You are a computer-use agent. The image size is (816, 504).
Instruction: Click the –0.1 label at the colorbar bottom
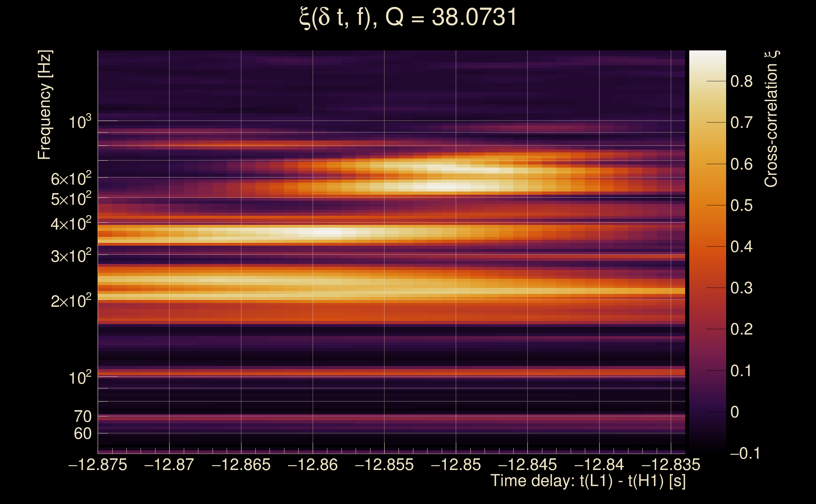(x=745, y=453)
